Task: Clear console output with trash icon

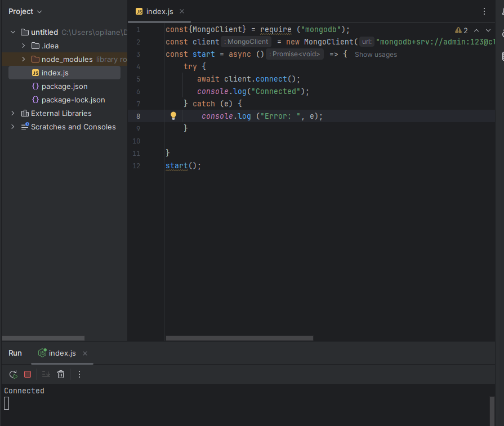Action: coord(61,374)
